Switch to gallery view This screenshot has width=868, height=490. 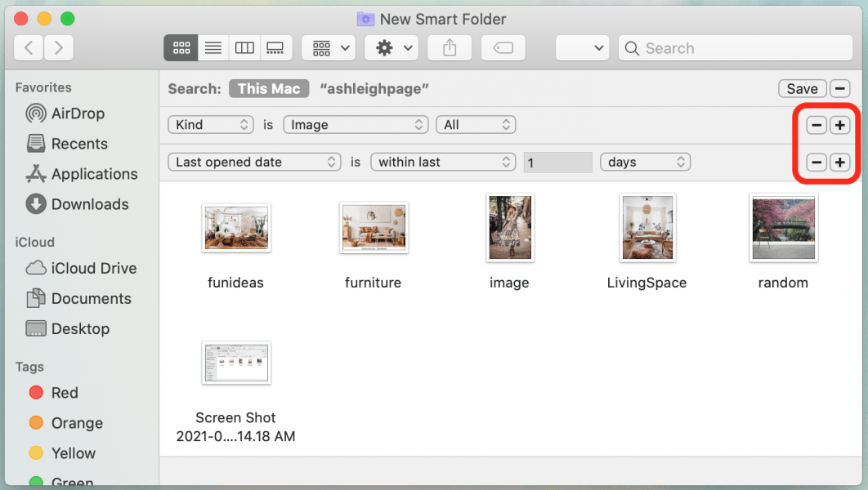click(275, 48)
